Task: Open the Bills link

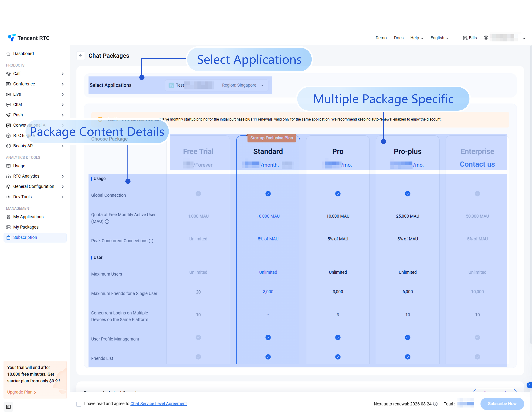Action: 470,38
